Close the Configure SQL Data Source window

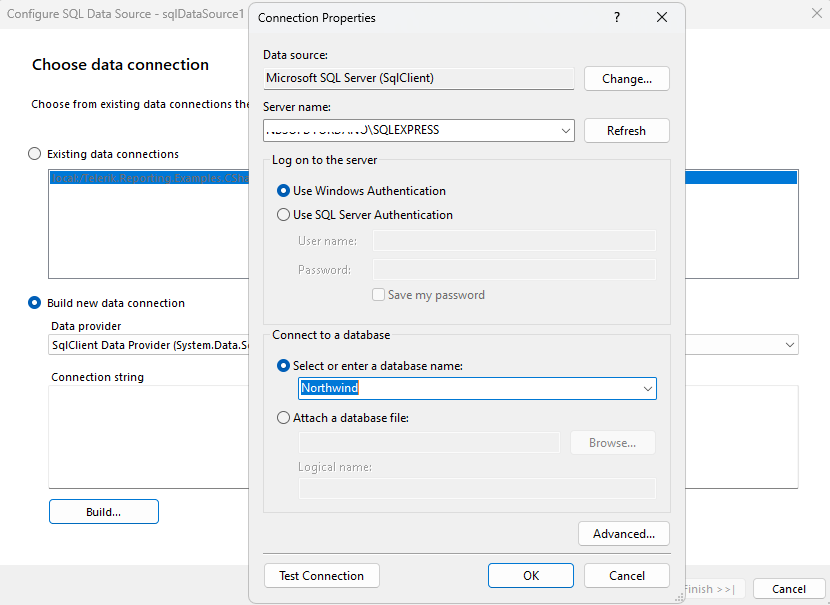[815, 14]
